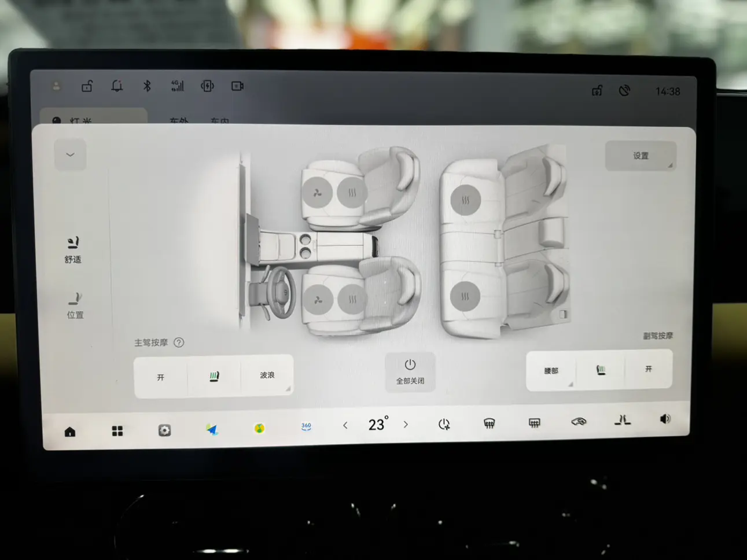The image size is (747, 560).
Task: Activate the front windshield defrost
Action: (x=489, y=424)
